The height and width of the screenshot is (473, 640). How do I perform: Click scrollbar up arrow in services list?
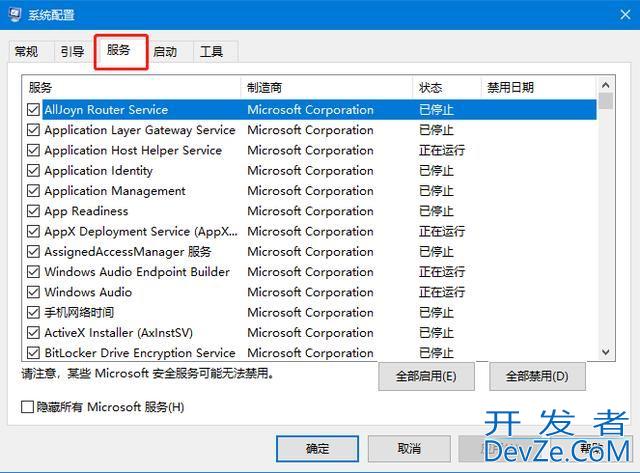pos(606,85)
